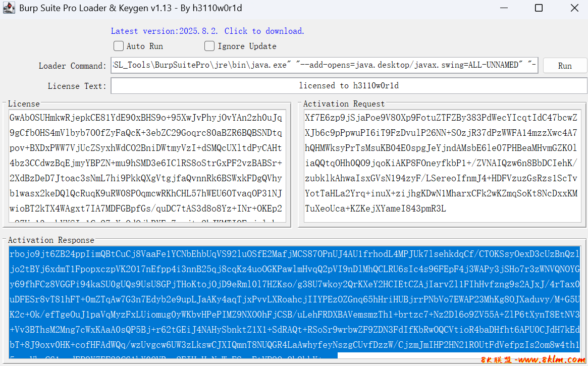Screen dimensions: 588x366
Task: Open the latest version download link
Action: (x=207, y=31)
